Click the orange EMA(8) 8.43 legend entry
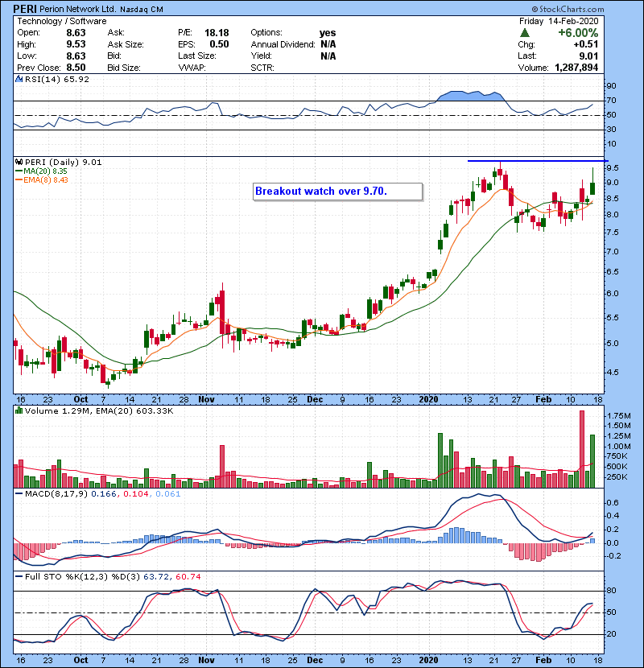Screen dimensions: 644x668 tap(41, 179)
